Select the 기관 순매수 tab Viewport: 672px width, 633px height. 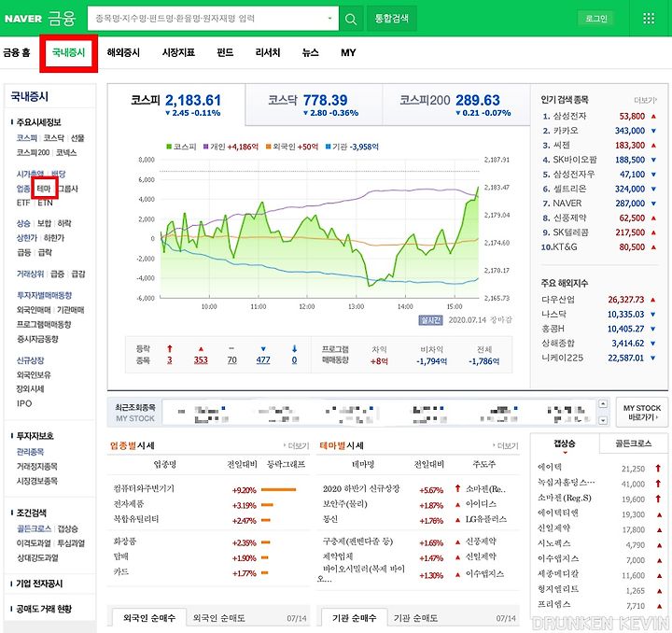pos(354,618)
